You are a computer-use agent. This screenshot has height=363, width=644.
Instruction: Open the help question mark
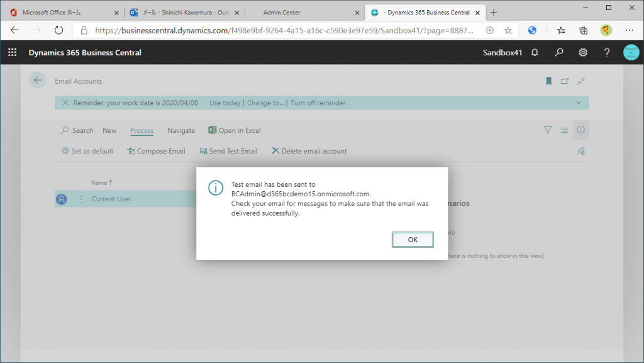click(607, 53)
